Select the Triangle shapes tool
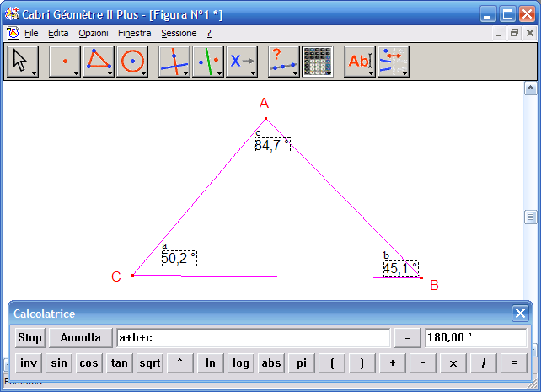 [99, 62]
